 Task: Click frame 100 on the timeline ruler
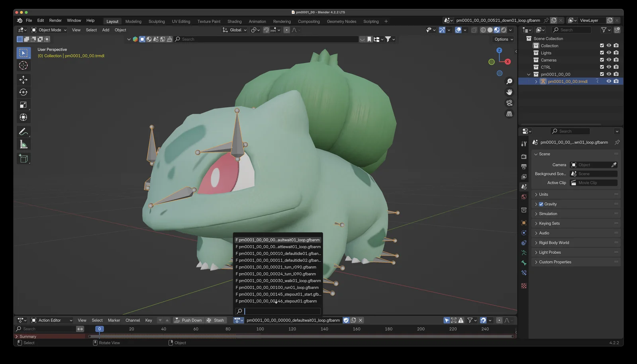coord(260,329)
